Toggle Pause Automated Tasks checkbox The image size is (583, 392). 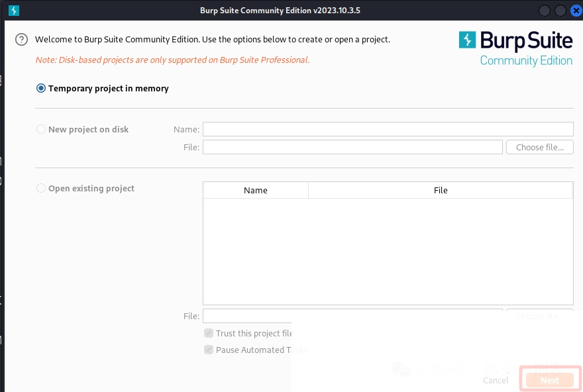(209, 350)
